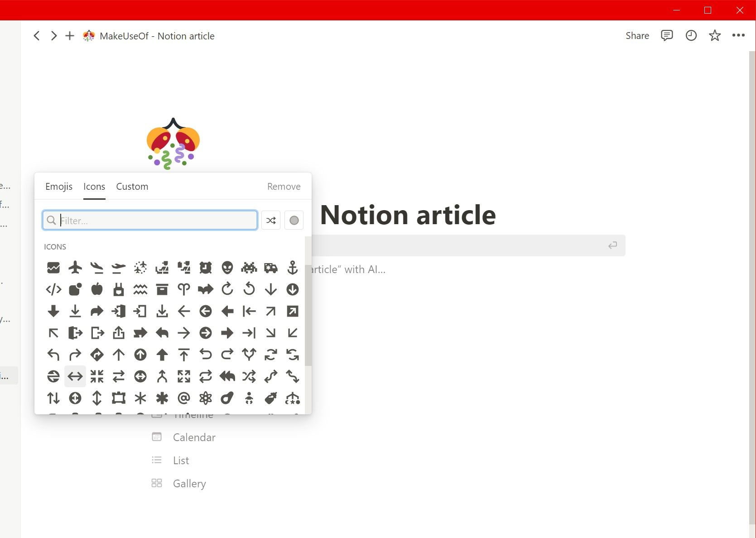Screen dimensions: 756x538
Task: Pick the ambulance icon
Action: click(271, 268)
